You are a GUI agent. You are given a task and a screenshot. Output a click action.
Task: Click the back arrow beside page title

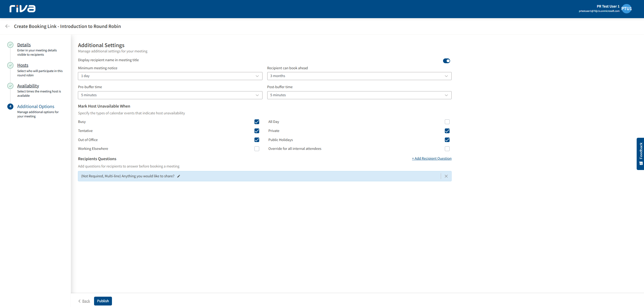coord(8,26)
